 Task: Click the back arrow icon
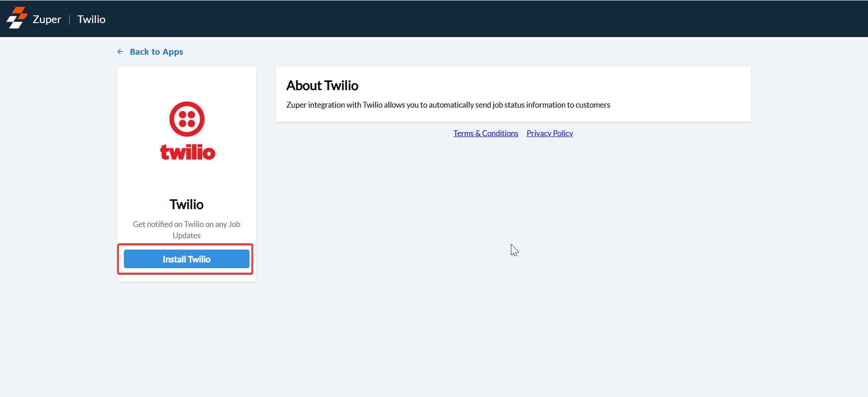coord(120,52)
